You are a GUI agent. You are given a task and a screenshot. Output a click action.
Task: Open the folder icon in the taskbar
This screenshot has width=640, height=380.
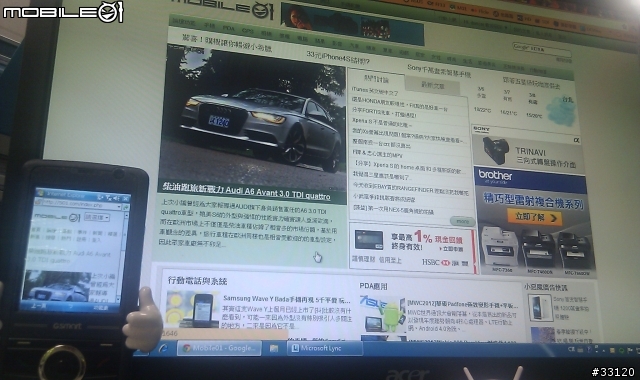point(274,348)
